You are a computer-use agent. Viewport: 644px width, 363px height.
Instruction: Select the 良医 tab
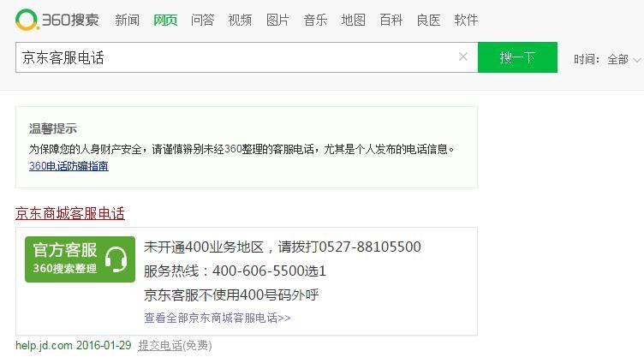point(428,20)
